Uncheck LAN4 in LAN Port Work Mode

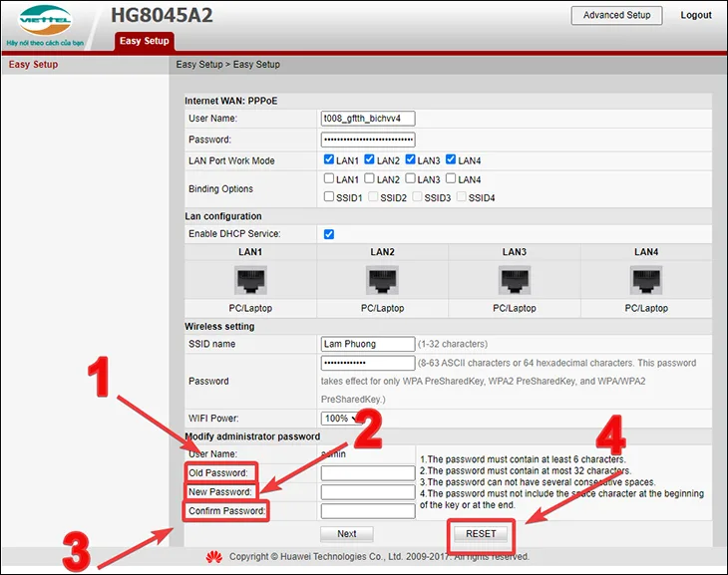click(x=451, y=159)
